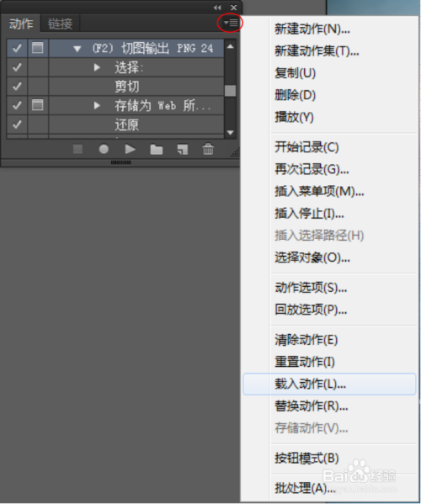Click the actions list scrollbar thumb
Screen dimensions: 421x504
point(230,91)
